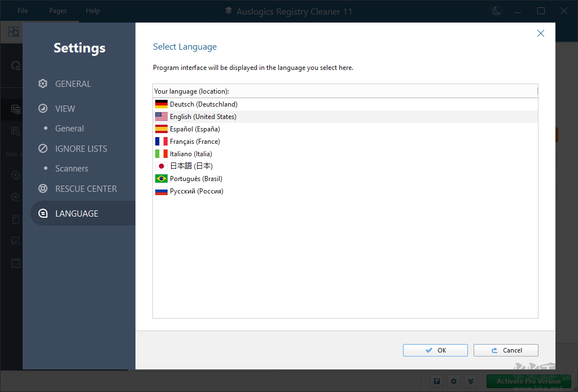Screen dimensions: 578x392
Task: Select General under VIEW
Action: point(69,129)
